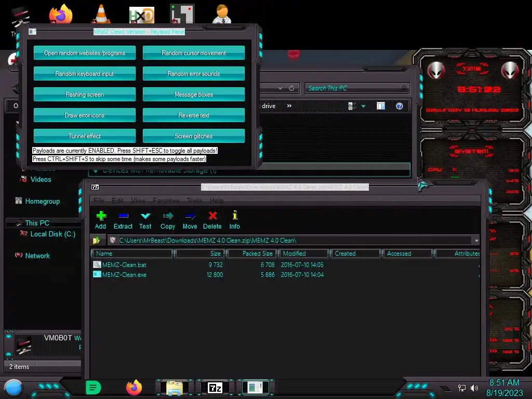Open the Edit menu in 7-Zip
The width and height of the screenshot is (532, 399).
pyautogui.click(x=117, y=201)
